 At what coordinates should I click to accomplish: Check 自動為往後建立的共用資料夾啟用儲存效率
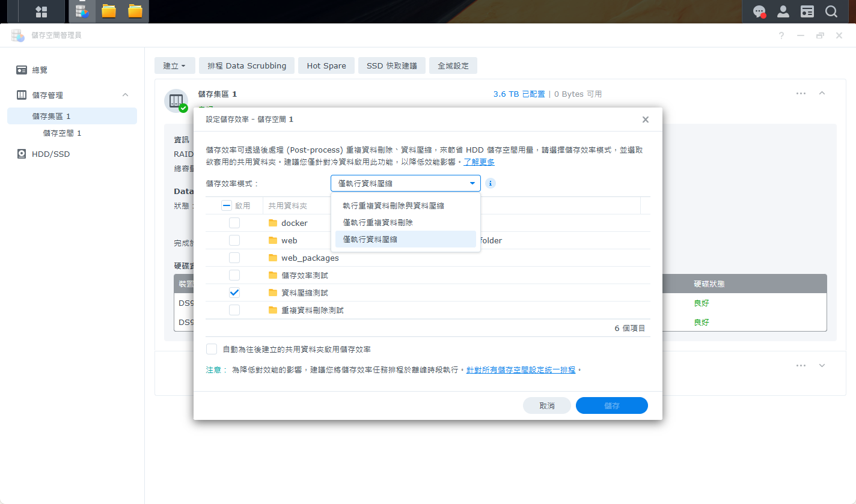click(x=212, y=349)
